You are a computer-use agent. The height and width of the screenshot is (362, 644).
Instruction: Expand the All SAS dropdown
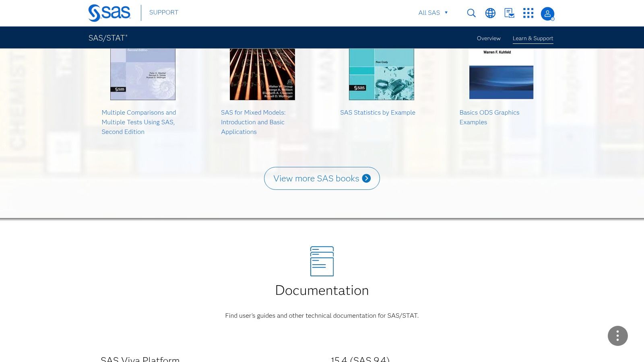(x=433, y=13)
